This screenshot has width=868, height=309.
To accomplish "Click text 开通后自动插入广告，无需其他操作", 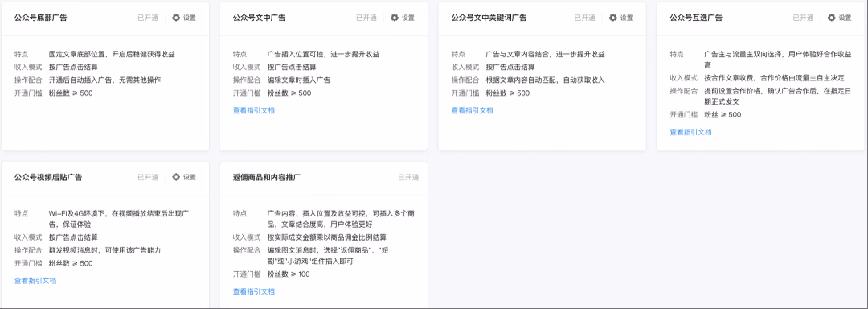I will 104,80.
